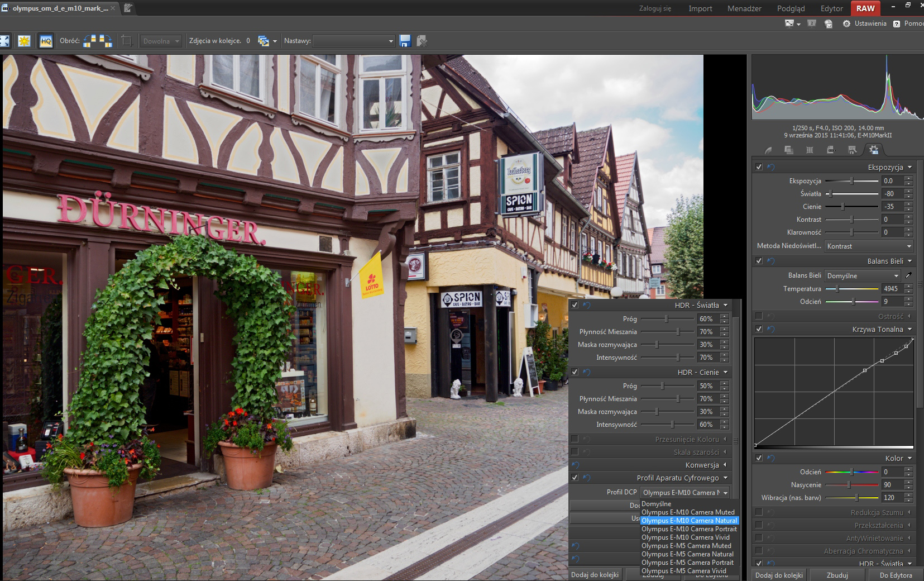This screenshot has height=581, width=924.
Task: Open the Balans Bieli Domyślne dropdown
Action: click(863, 275)
